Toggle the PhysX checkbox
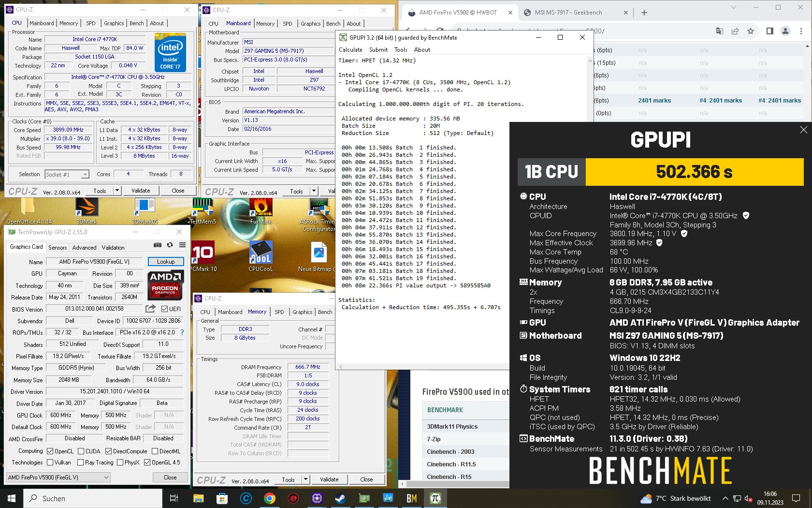The height and width of the screenshot is (508, 812). 120,463
